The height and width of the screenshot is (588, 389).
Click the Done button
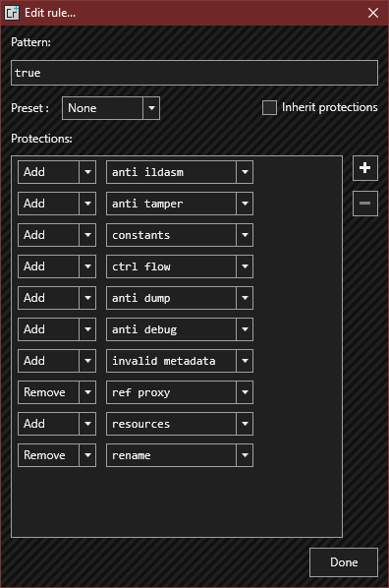[x=344, y=562]
